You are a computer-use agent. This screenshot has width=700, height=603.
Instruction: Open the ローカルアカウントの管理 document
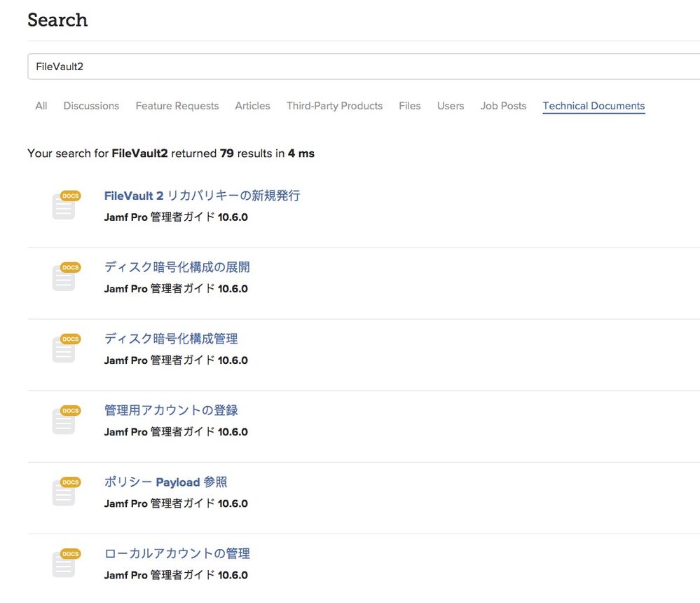pyautogui.click(x=177, y=553)
